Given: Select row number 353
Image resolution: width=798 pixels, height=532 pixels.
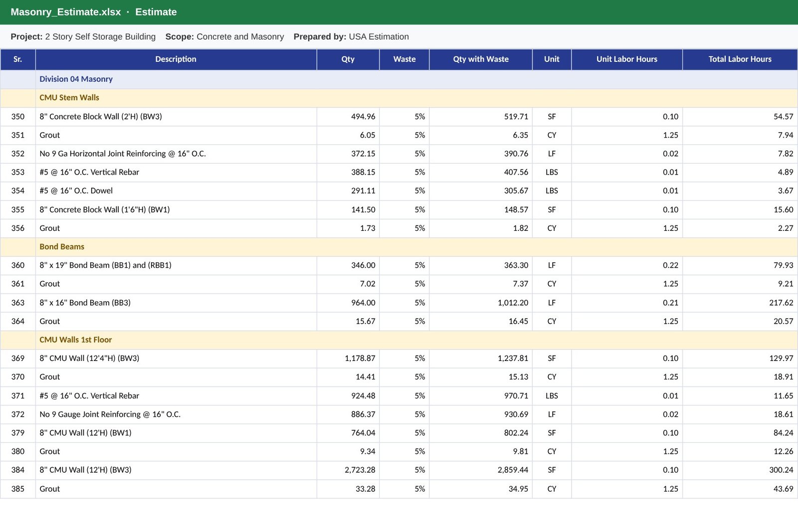Looking at the screenshot, I should [18, 173].
